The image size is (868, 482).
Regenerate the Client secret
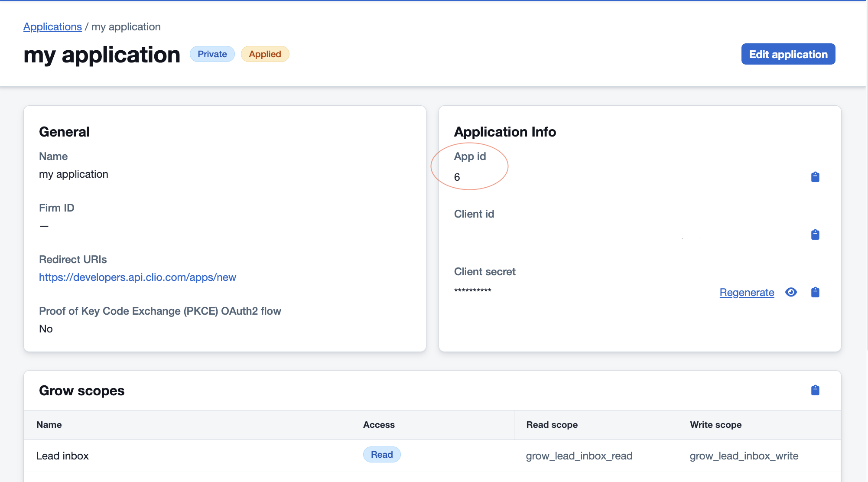tap(746, 292)
